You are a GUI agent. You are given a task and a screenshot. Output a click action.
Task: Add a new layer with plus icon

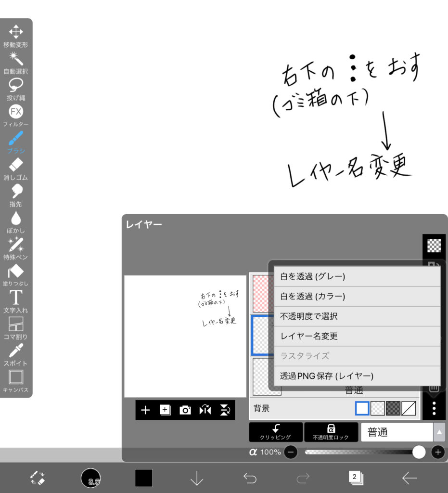pyautogui.click(x=145, y=410)
